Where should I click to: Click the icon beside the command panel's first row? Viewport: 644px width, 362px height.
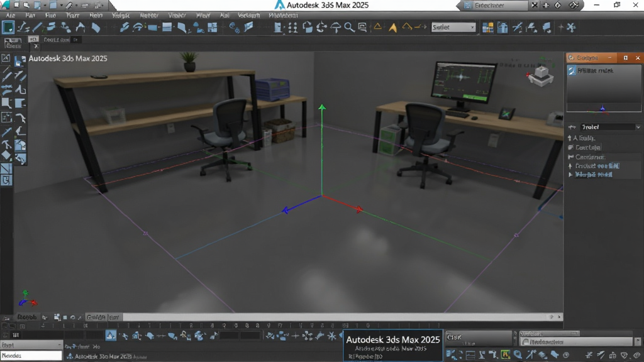pos(572,70)
